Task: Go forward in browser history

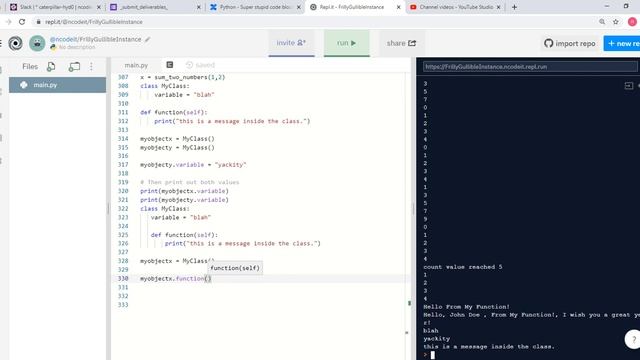Action: click(x=9, y=22)
